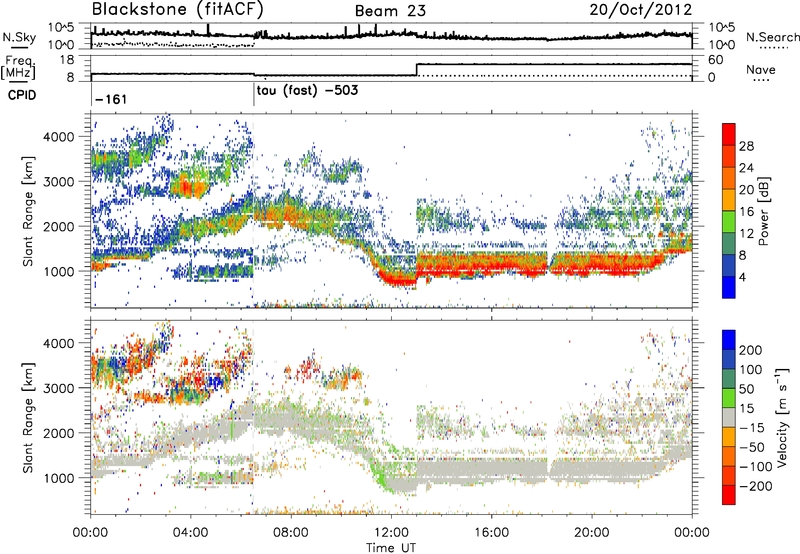Select the '200' tick on Velocity colorbar

point(750,350)
